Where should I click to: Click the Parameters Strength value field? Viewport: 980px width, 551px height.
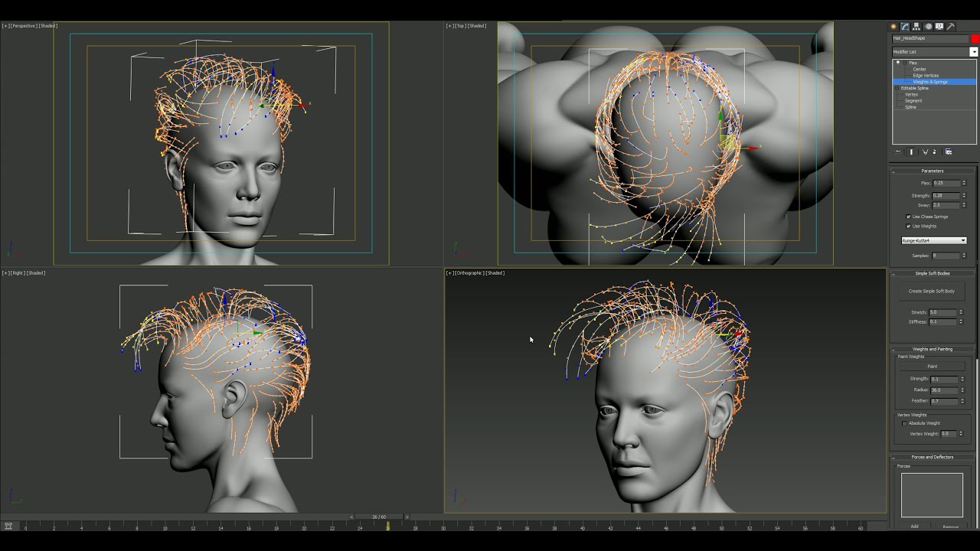946,196
